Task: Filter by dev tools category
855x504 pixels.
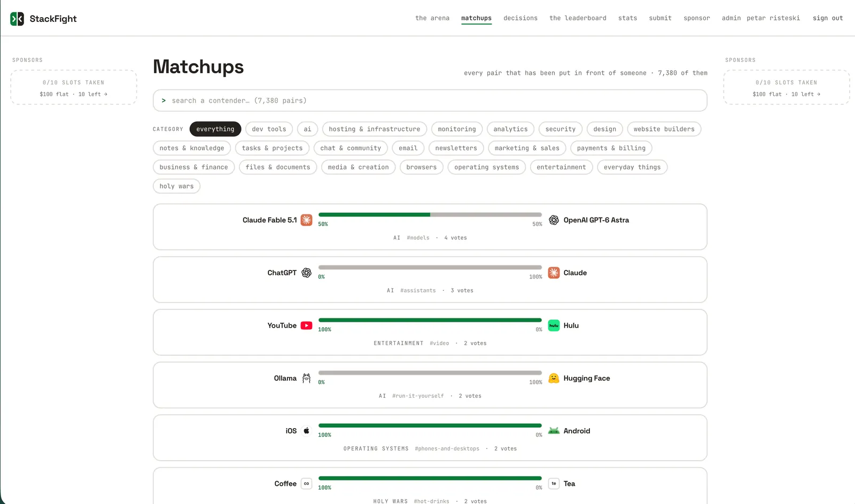Action: tap(269, 129)
